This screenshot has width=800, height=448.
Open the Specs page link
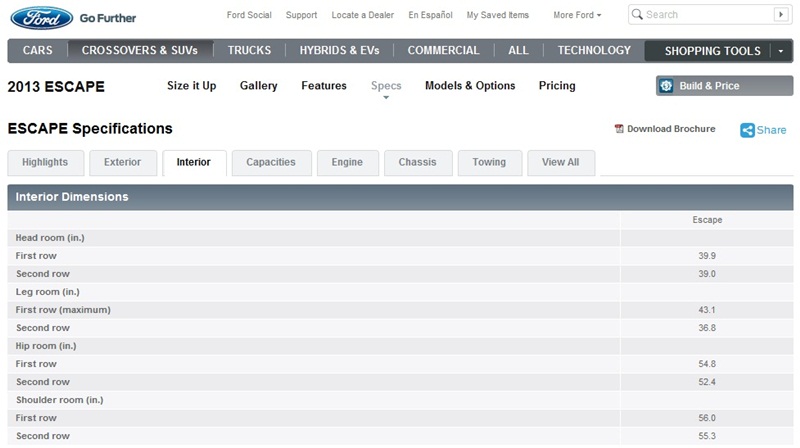point(386,86)
